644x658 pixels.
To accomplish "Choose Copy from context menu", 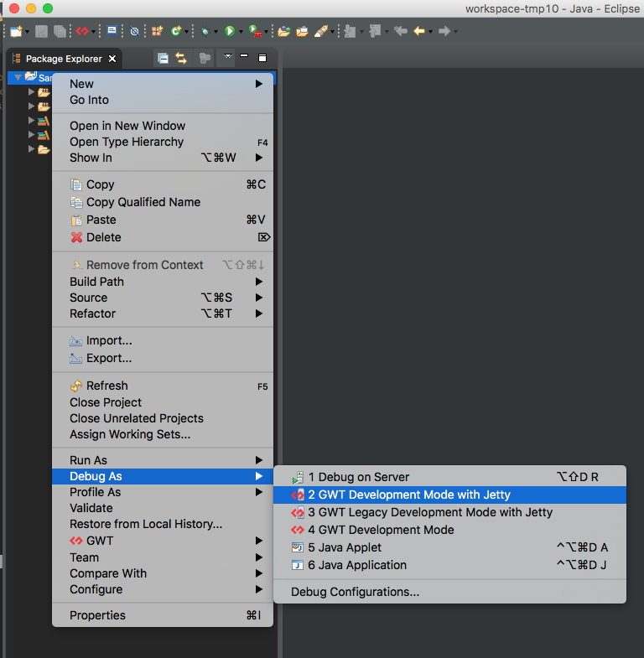I will (163, 184).
